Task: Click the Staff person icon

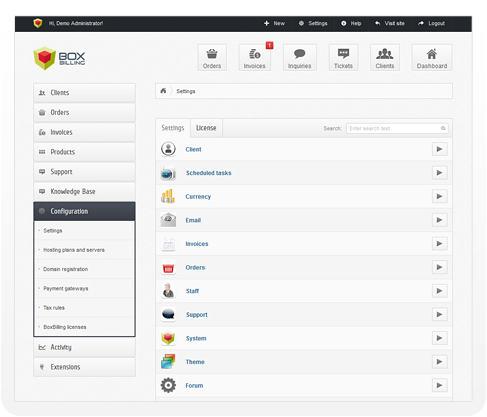Action: click(x=168, y=291)
